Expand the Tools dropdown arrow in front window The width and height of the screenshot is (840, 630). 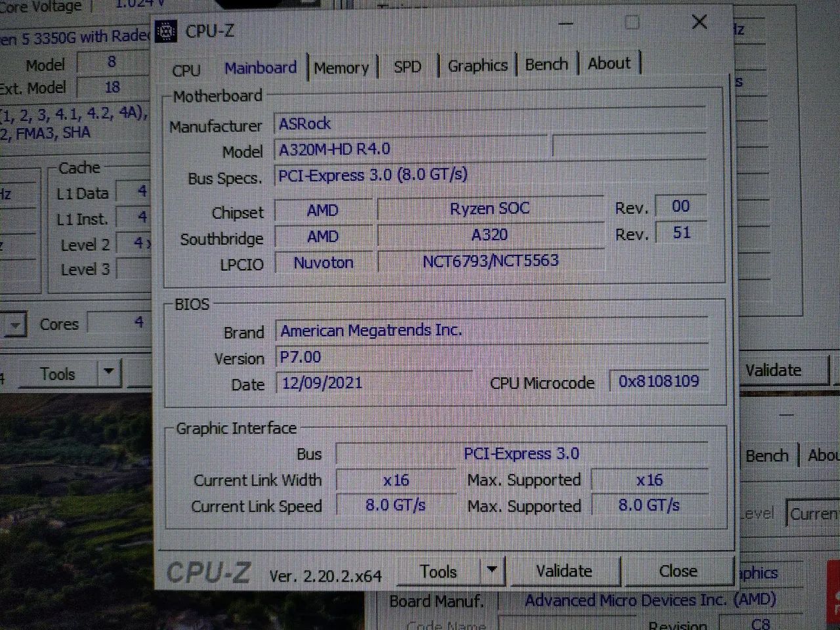coord(492,571)
